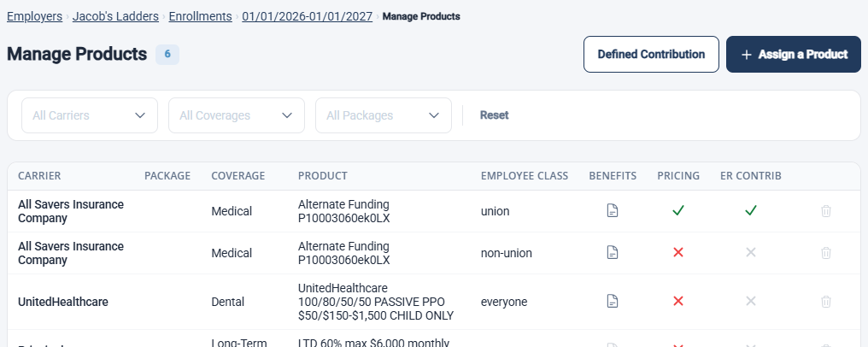Delete the non-union product via trash icon

pos(826,253)
